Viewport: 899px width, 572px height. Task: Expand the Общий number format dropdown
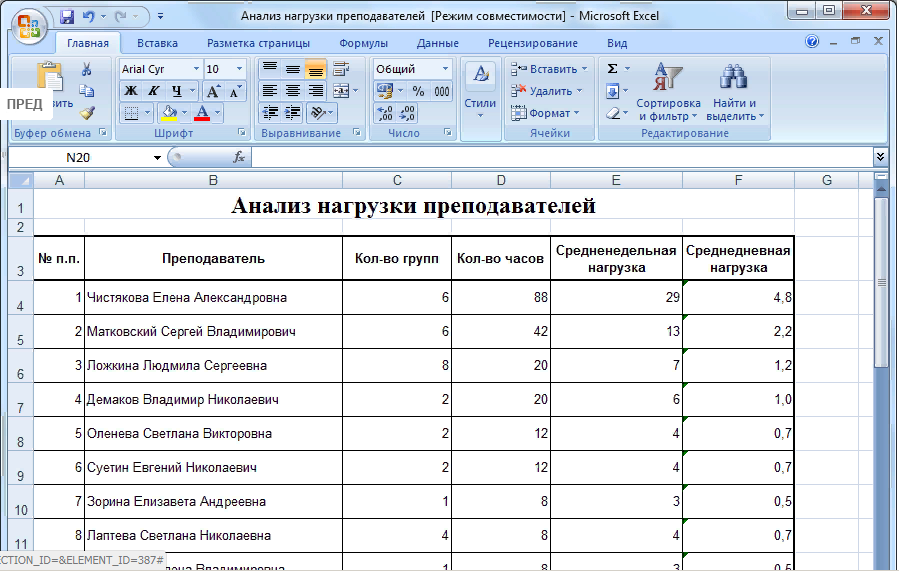pyautogui.click(x=444, y=69)
